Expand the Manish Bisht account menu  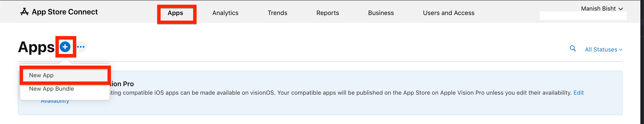[x=602, y=9]
